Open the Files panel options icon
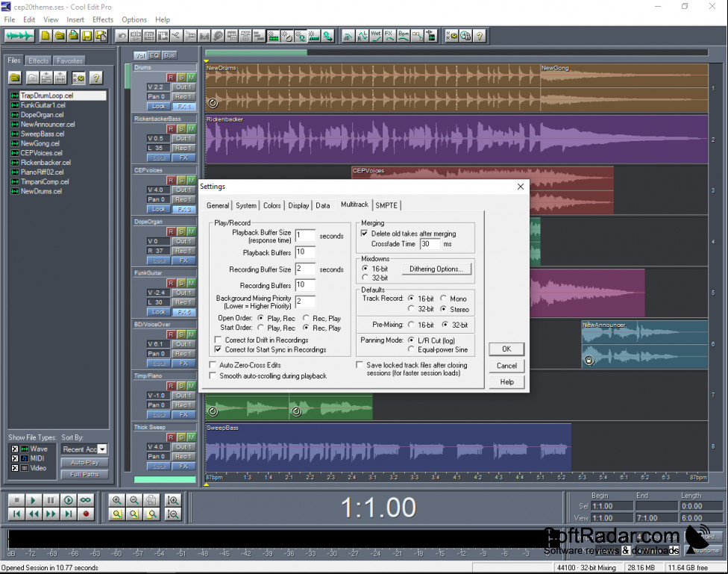Viewport: 728px width, 574px height. pos(78,78)
